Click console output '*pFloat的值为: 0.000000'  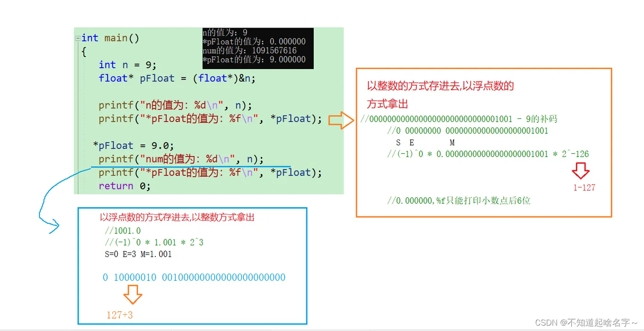pos(254,41)
